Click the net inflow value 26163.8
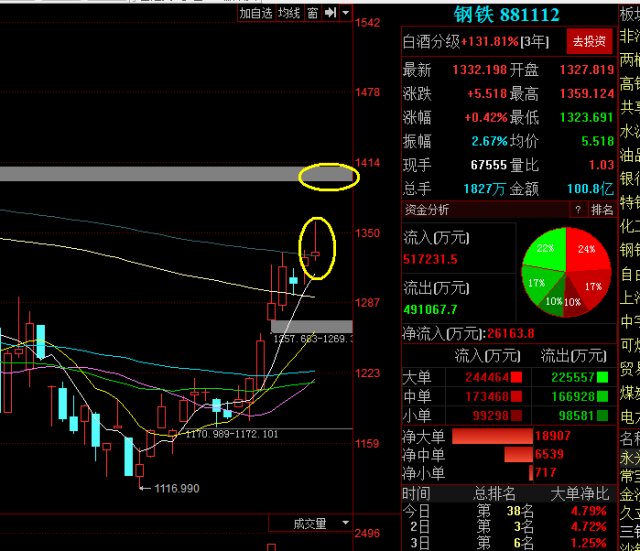Image resolution: width=640 pixels, height=551 pixels. (511, 333)
